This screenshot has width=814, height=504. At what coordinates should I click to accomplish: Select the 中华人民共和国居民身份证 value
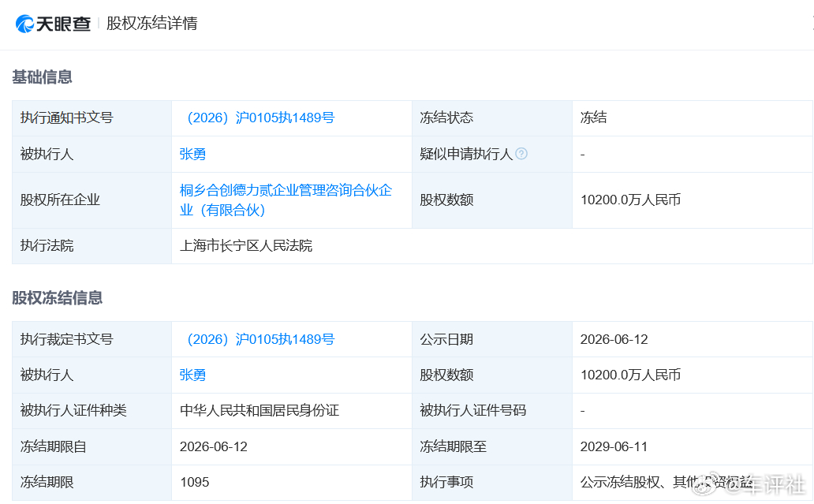(x=259, y=411)
